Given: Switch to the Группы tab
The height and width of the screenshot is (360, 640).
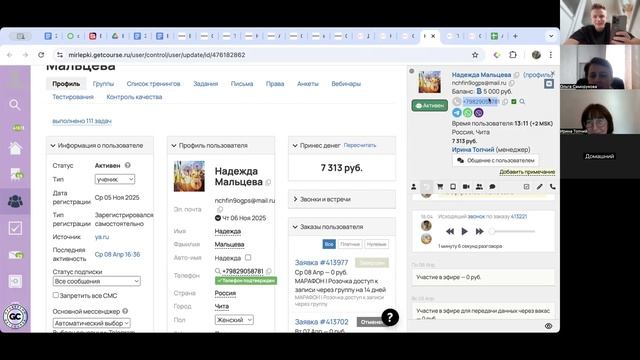Looking at the screenshot, I should [103, 84].
